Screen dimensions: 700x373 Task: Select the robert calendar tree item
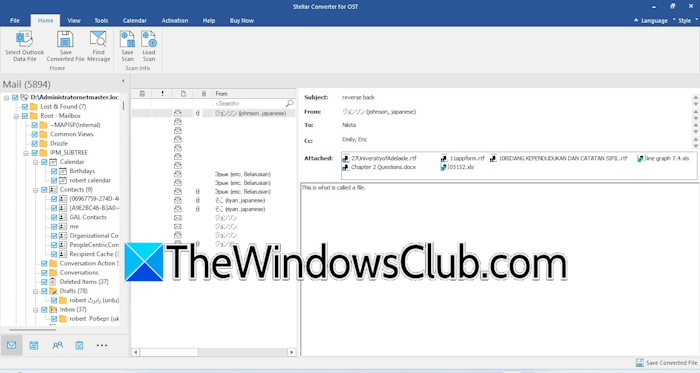tap(90, 181)
